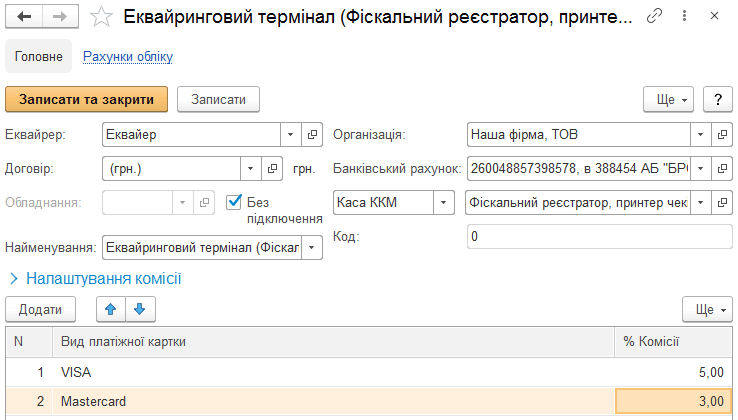The image size is (738, 420).
Task: Open the three-dot options menu in title bar
Action: click(x=684, y=16)
